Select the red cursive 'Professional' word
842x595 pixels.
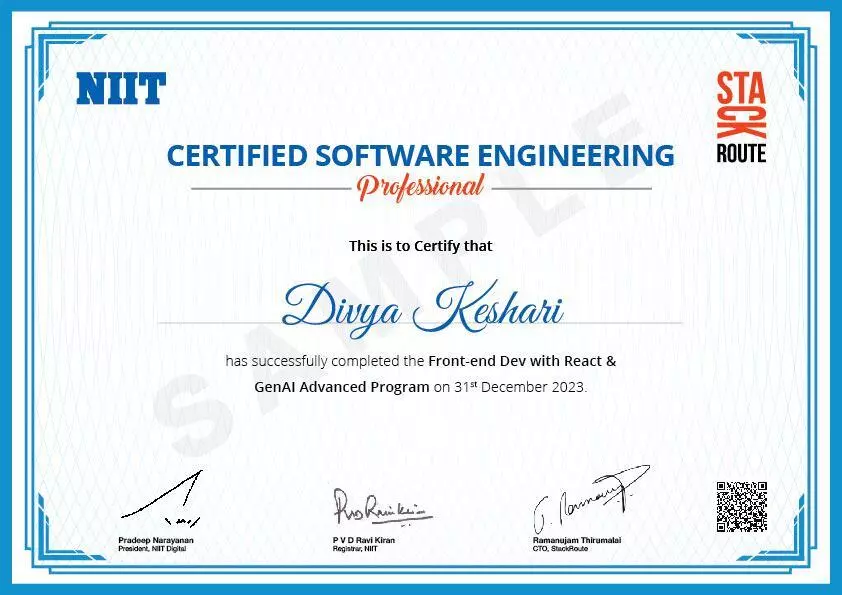421,186
